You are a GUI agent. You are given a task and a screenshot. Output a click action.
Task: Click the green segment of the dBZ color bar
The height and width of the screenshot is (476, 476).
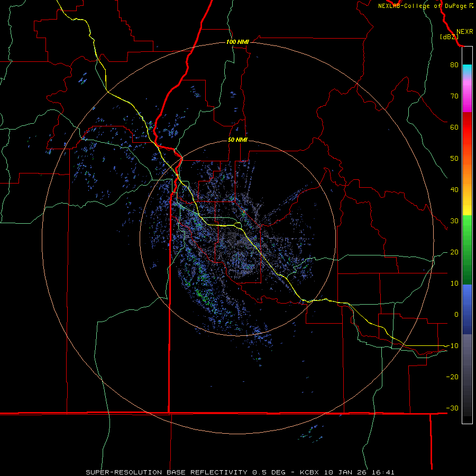click(467, 250)
